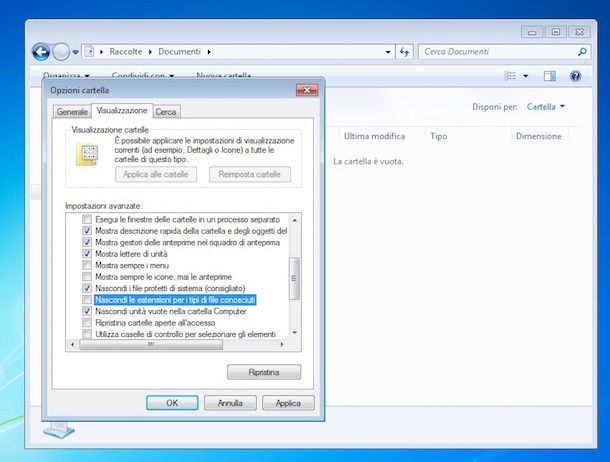
Task: Open the address bar history dropdown
Action: coord(388,52)
